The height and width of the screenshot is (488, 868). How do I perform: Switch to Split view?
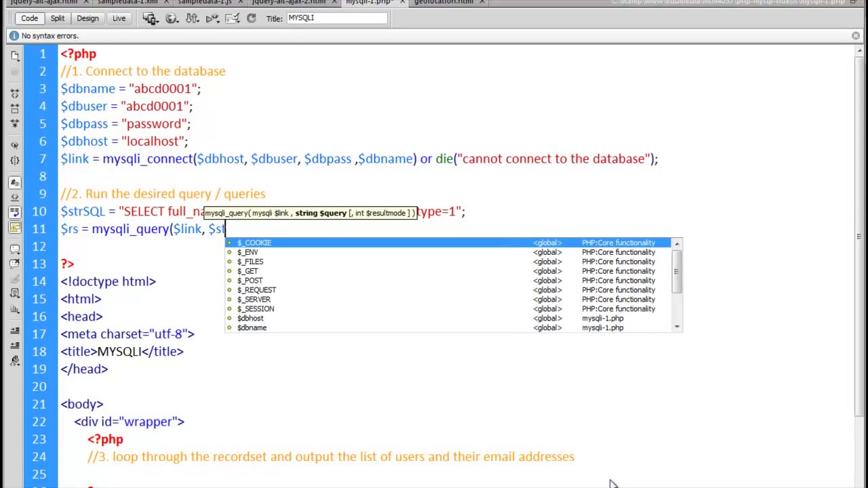[58, 18]
